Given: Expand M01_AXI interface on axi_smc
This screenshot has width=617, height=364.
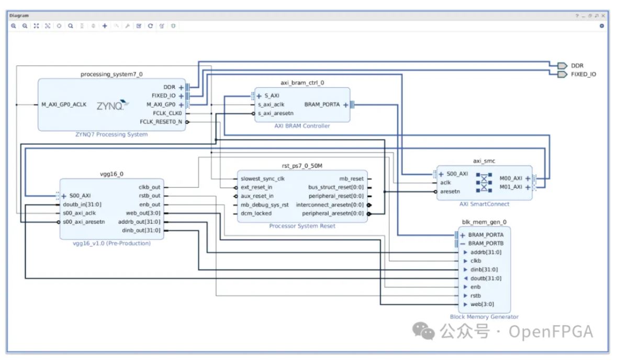Looking at the screenshot, I should (x=528, y=187).
